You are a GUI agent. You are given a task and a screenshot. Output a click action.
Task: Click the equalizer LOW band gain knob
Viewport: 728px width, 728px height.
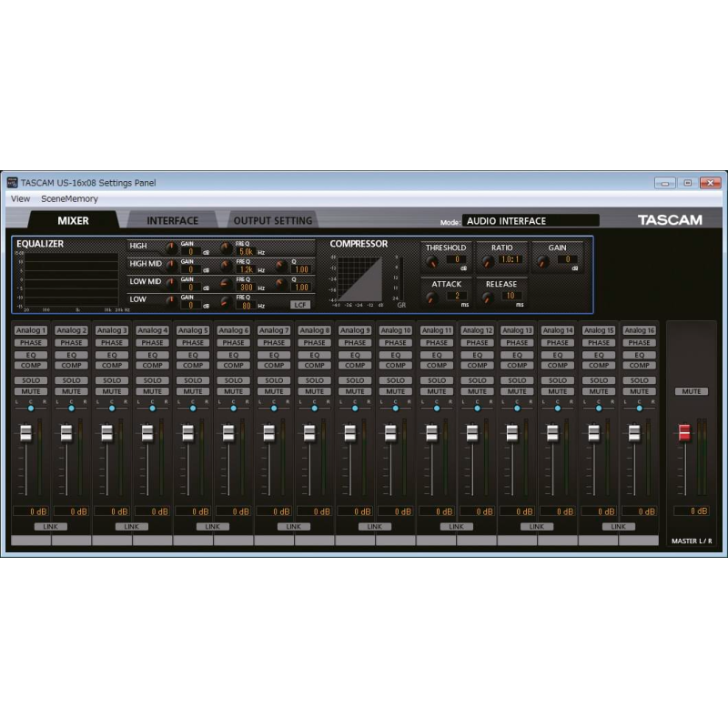point(171,301)
